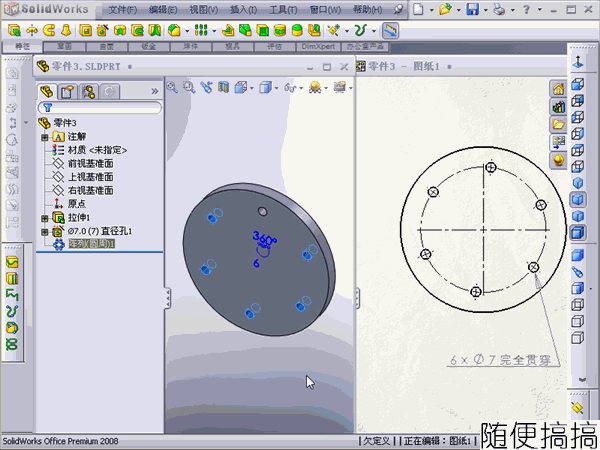The height and width of the screenshot is (450, 600).
Task: Open the Linear Pattern dropdown arrow
Action: point(214,31)
